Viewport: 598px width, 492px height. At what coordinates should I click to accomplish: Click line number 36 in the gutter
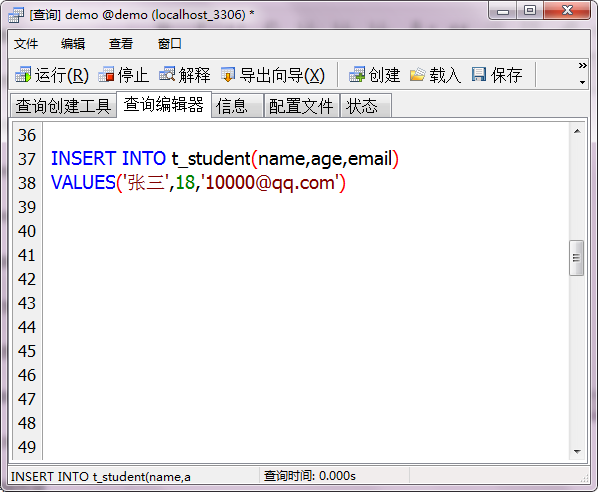[27, 135]
